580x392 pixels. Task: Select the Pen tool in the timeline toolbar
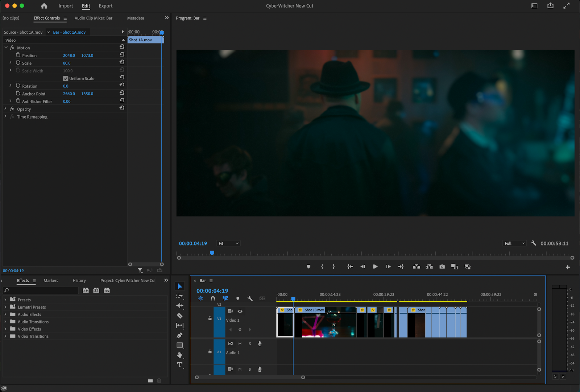pos(180,335)
